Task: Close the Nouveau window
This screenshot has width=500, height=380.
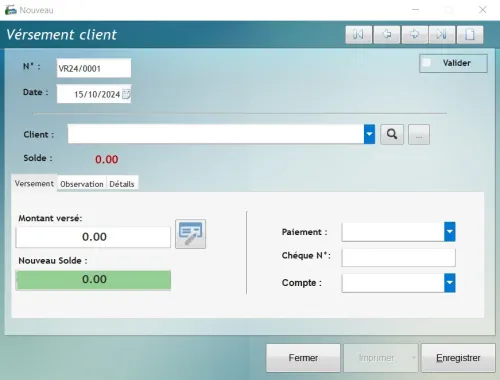Action: 482,10
